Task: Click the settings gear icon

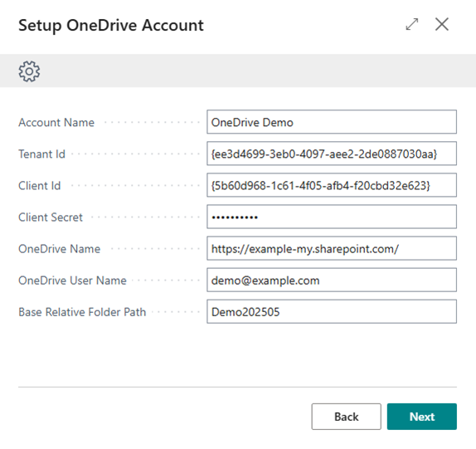Action: coord(29,71)
